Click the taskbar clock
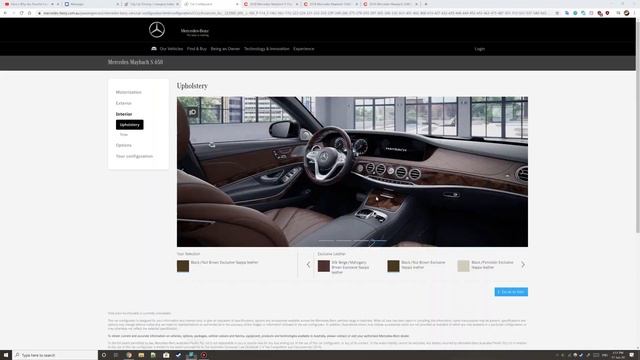The width and height of the screenshot is (640, 360). [x=618, y=355]
